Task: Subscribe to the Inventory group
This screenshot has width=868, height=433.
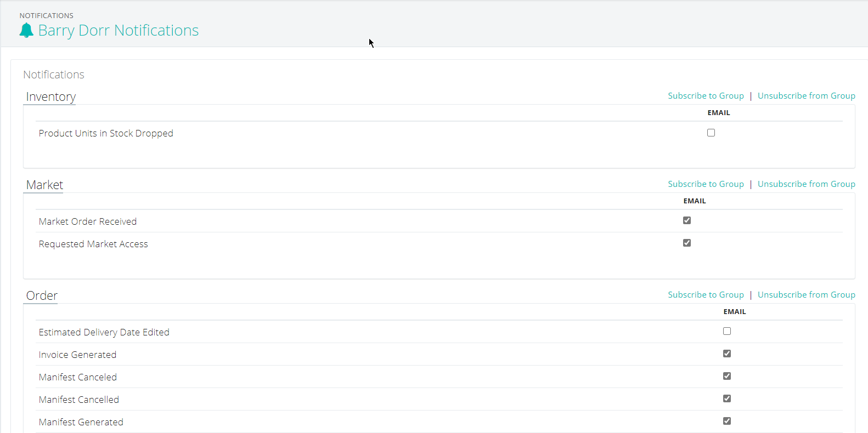Action: (706, 96)
